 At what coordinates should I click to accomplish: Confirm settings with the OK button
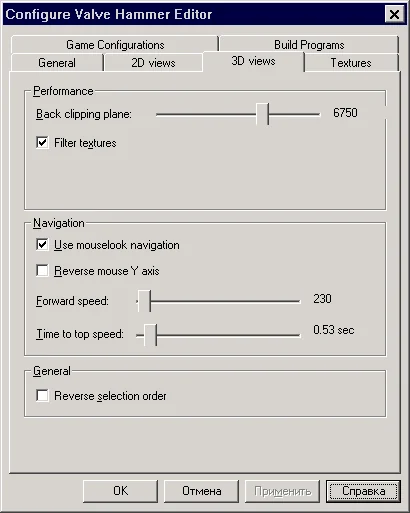(x=120, y=491)
